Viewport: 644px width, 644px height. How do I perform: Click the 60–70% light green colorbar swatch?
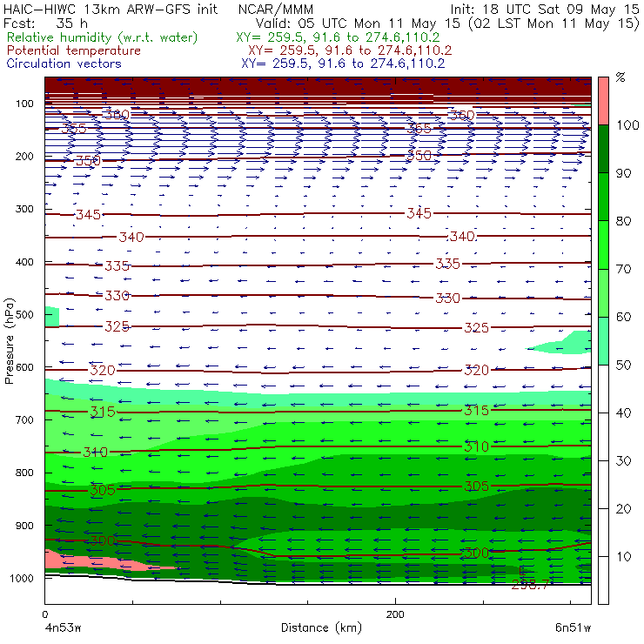(603, 292)
